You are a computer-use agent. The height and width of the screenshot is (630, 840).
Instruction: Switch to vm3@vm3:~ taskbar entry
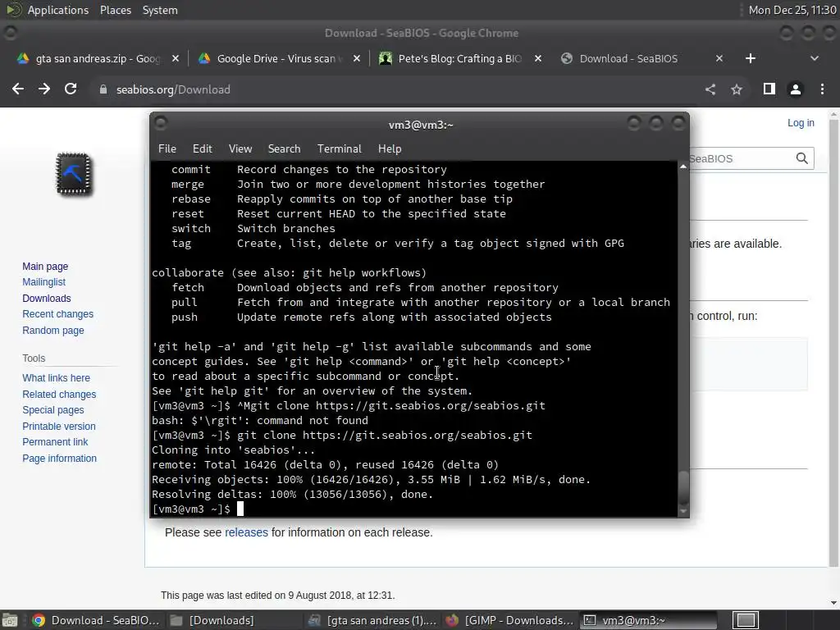[648, 620]
